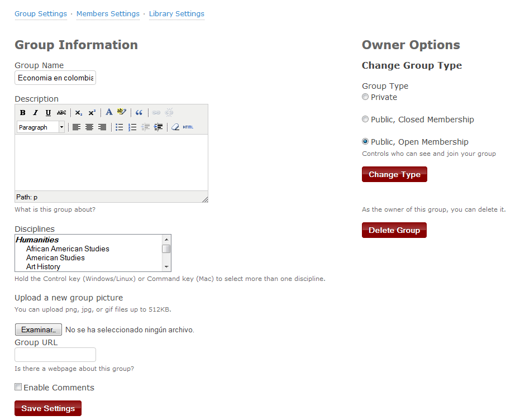Click inside the description text area
The height and width of the screenshot is (420, 525).
tap(111, 163)
